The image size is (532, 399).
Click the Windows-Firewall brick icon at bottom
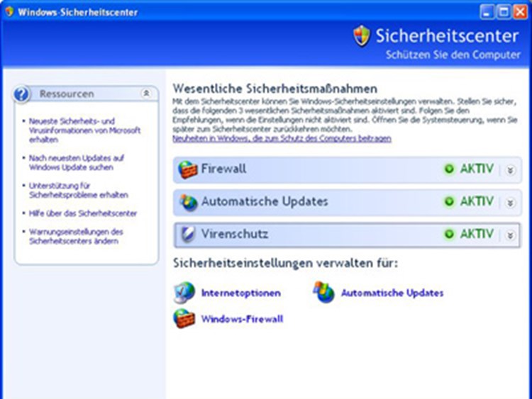click(x=184, y=318)
